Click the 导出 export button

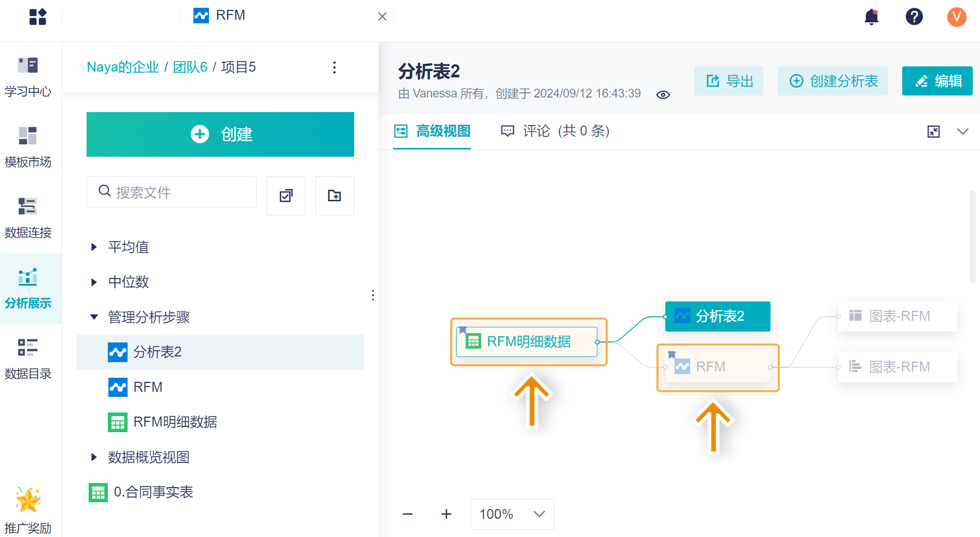click(729, 81)
